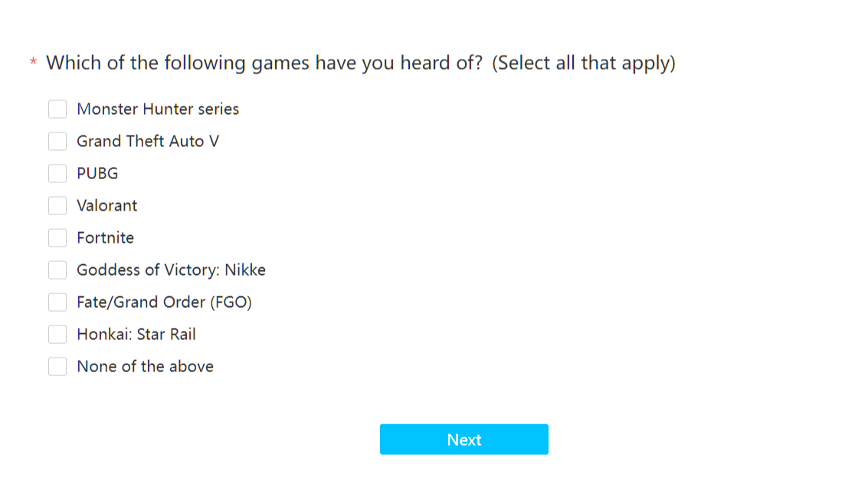
Task: Click the None of the above label
Action: pyautogui.click(x=145, y=366)
